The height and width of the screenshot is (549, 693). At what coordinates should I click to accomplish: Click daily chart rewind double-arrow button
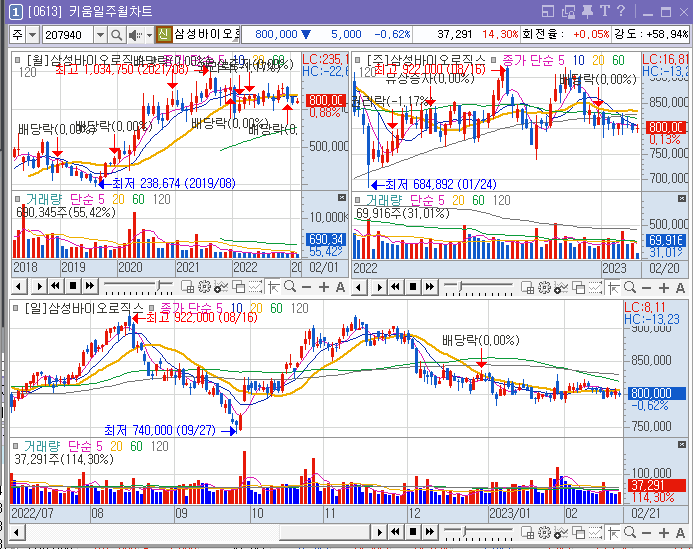point(396,532)
